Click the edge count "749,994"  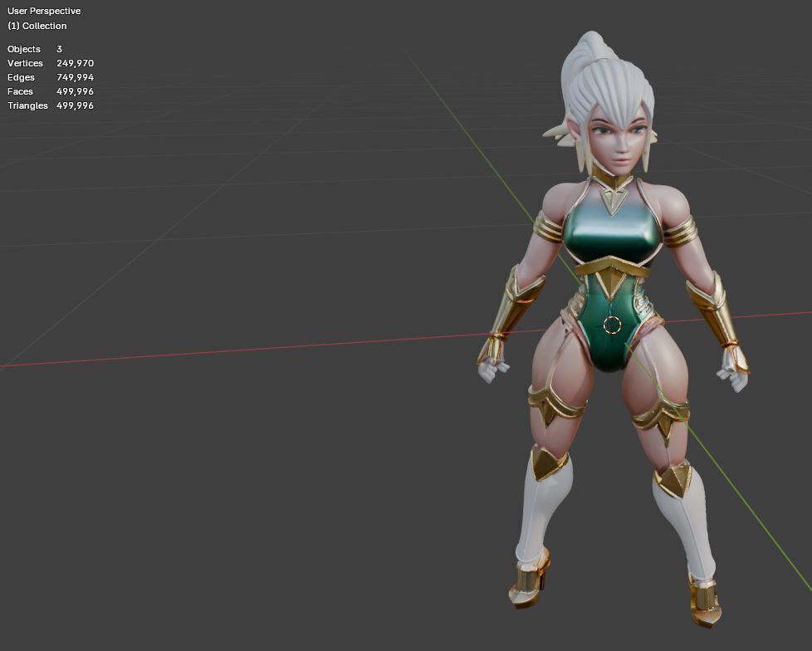click(75, 77)
